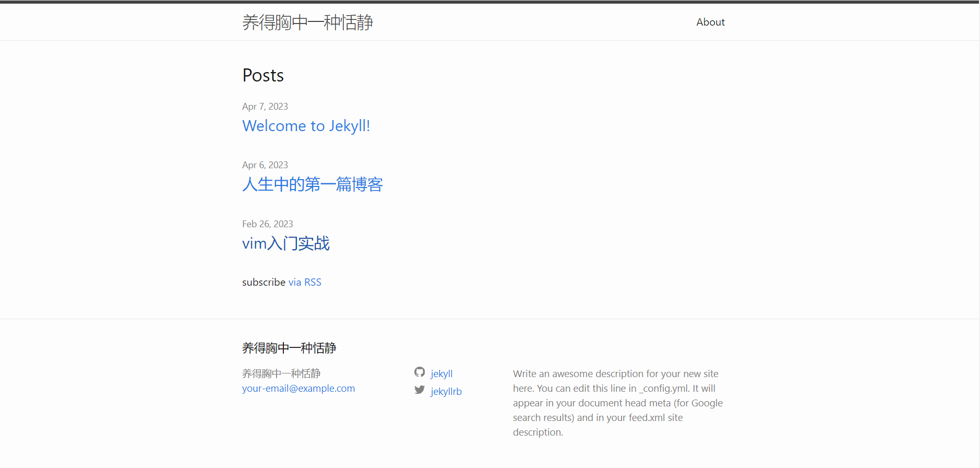This screenshot has width=980, height=468.
Task: Subscribe using the 'via RSS' link
Action: coord(305,282)
